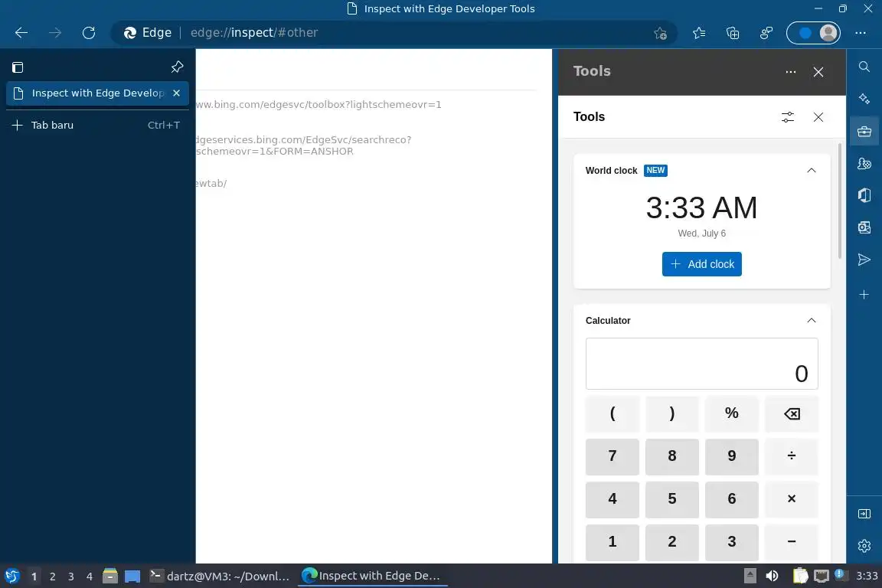Open the Inspect with Edge taskbar entry

point(372,577)
